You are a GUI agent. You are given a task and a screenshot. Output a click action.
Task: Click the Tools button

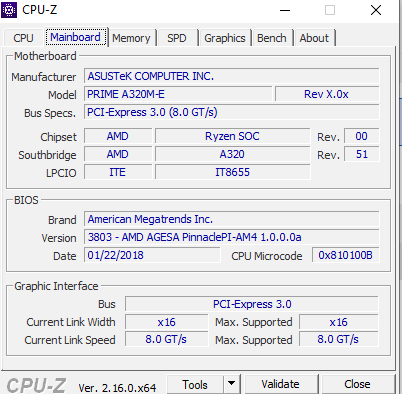pos(195,384)
